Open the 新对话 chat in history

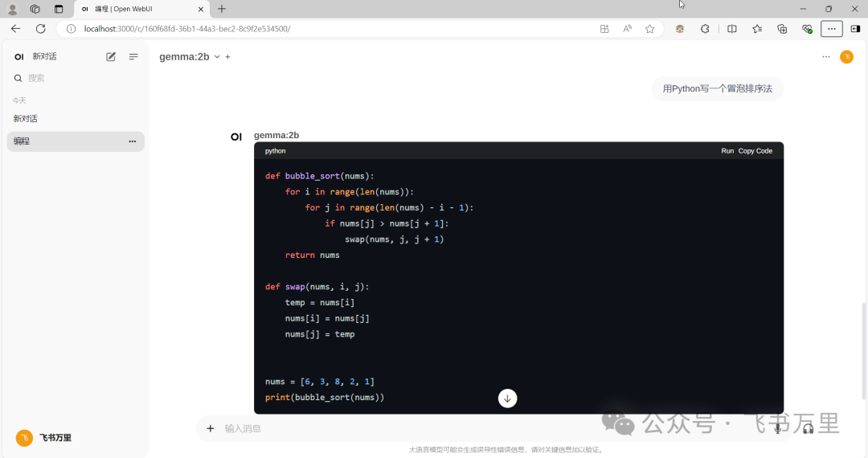pyautogui.click(x=76, y=118)
